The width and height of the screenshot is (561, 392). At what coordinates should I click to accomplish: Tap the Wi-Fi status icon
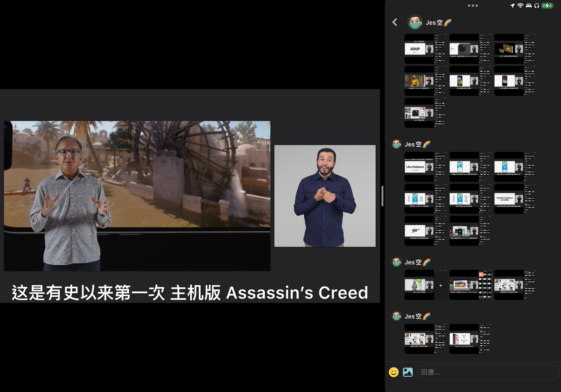coord(520,6)
